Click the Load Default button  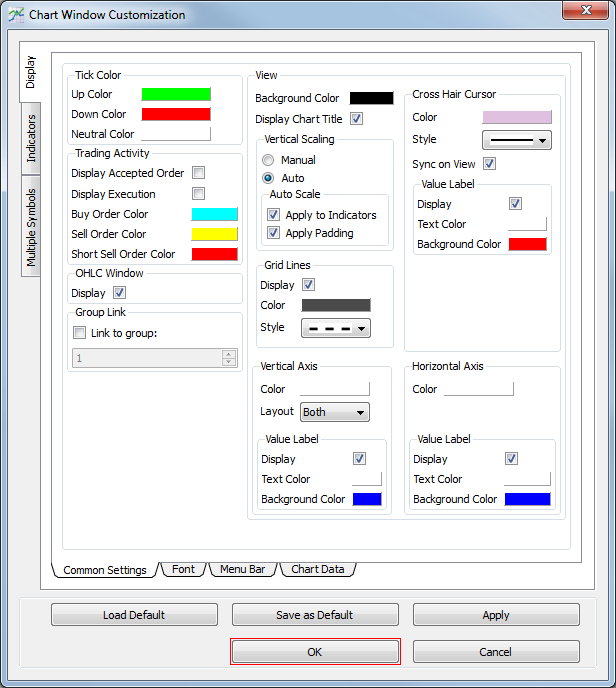click(134, 615)
